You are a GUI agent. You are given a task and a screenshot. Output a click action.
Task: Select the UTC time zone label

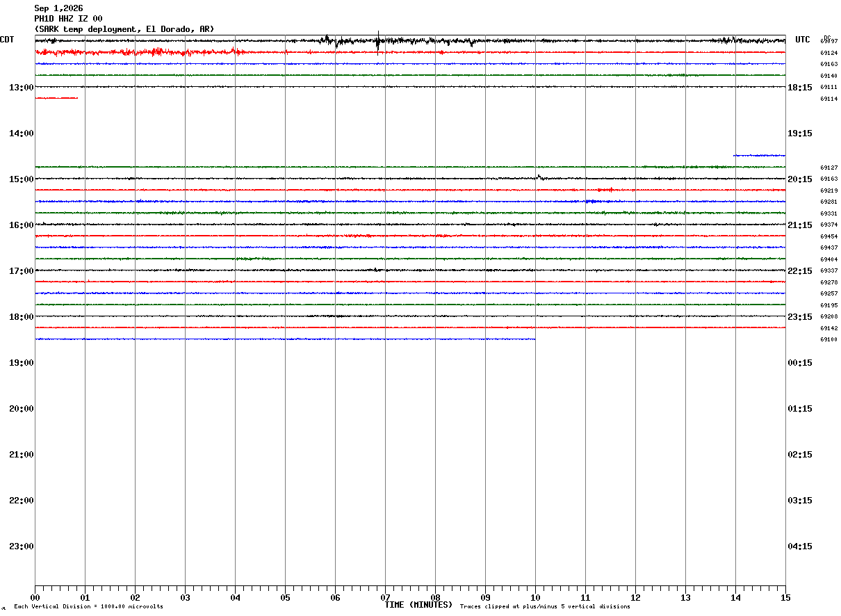(803, 40)
